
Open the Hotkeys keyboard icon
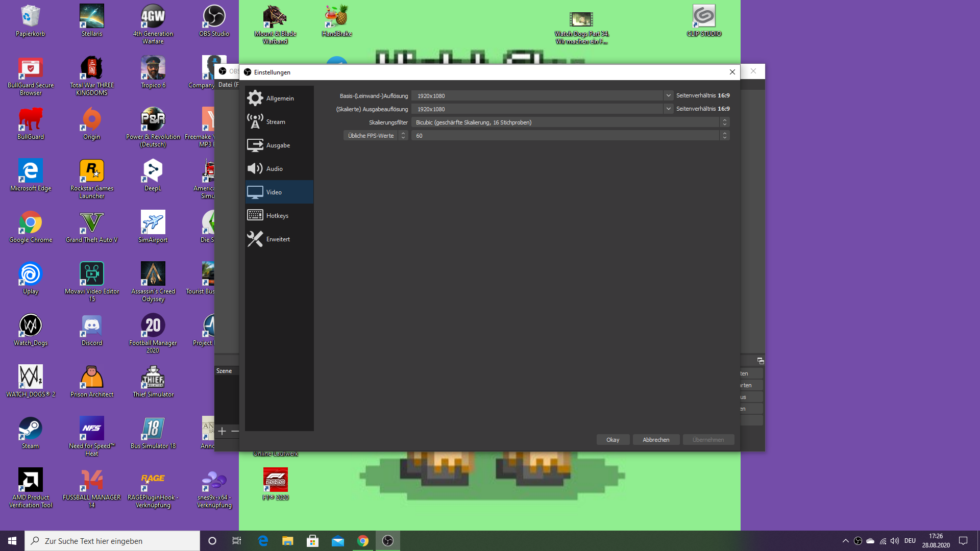coord(255,215)
